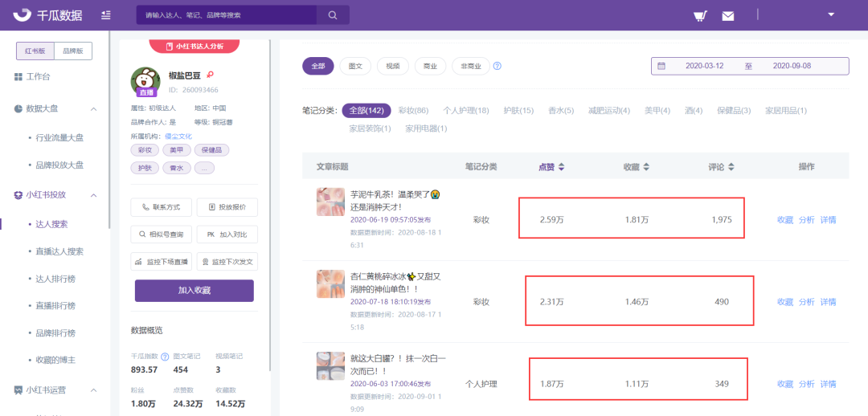
Task: Click the 监控下场直播 button
Action: [x=161, y=261]
